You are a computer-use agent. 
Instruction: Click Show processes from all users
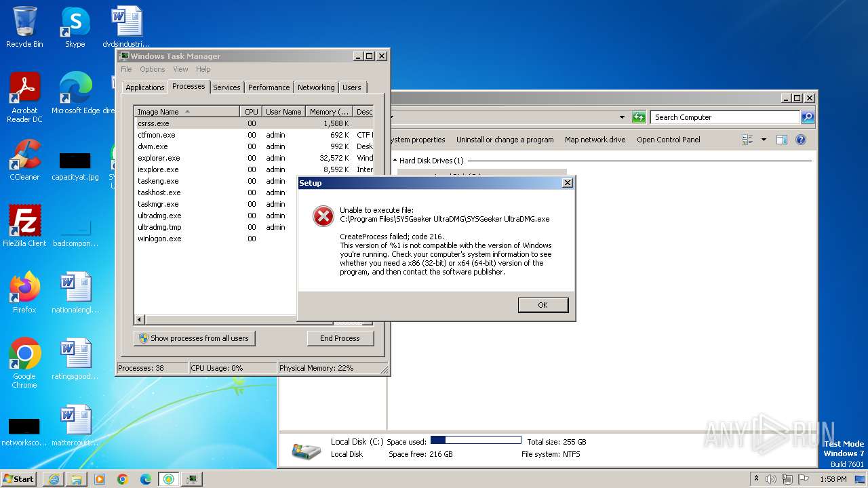(x=194, y=338)
